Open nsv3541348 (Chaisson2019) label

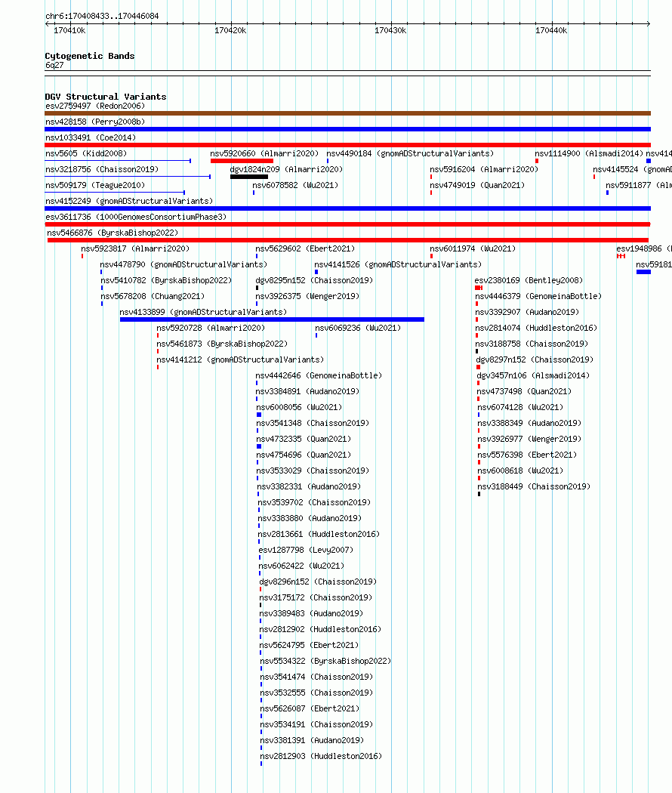pos(313,423)
